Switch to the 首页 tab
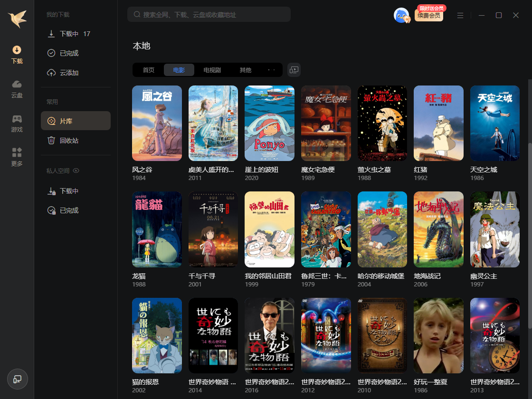 click(149, 70)
